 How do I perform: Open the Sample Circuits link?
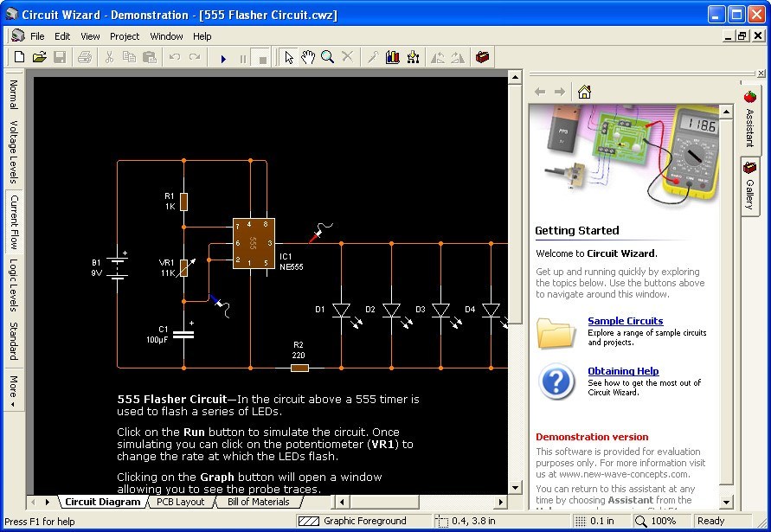[x=625, y=321]
